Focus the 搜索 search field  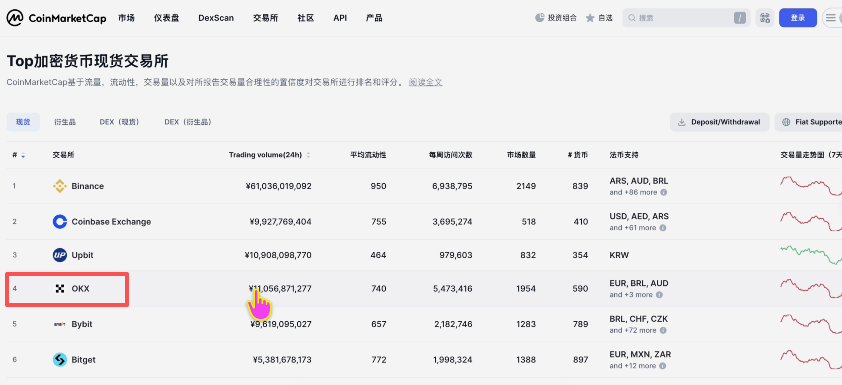tap(686, 18)
